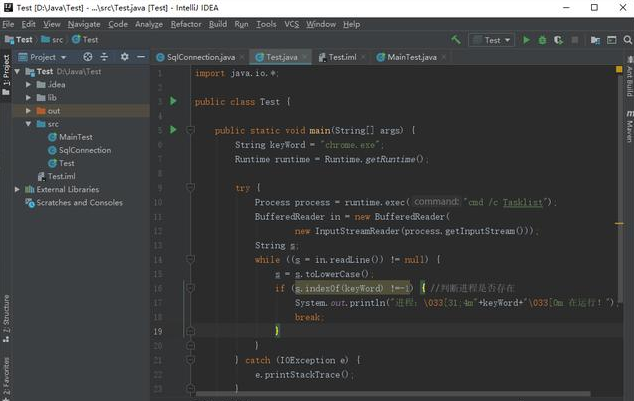Screen dimensions: 634x401
Task: Click the locate/scroll-from-source icon in Project panel
Action: [x=88, y=57]
